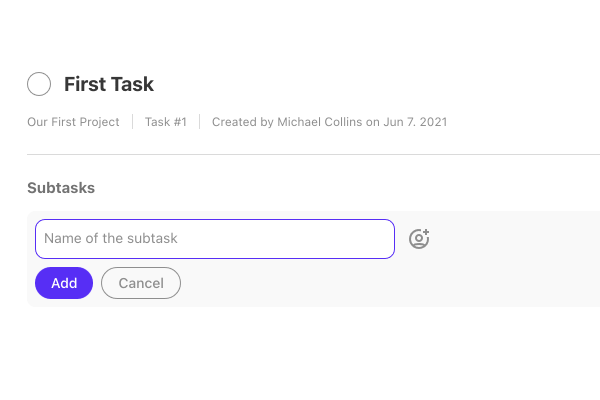This screenshot has height=400, width=600.
Task: Toggle the circular checkbox next to First Task
Action: pos(39,84)
